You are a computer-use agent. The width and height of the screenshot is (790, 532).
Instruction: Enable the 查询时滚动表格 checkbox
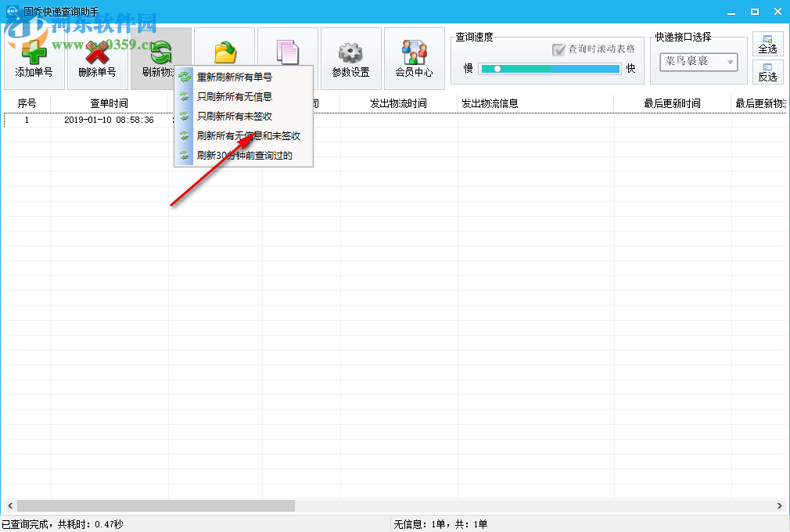(558, 50)
